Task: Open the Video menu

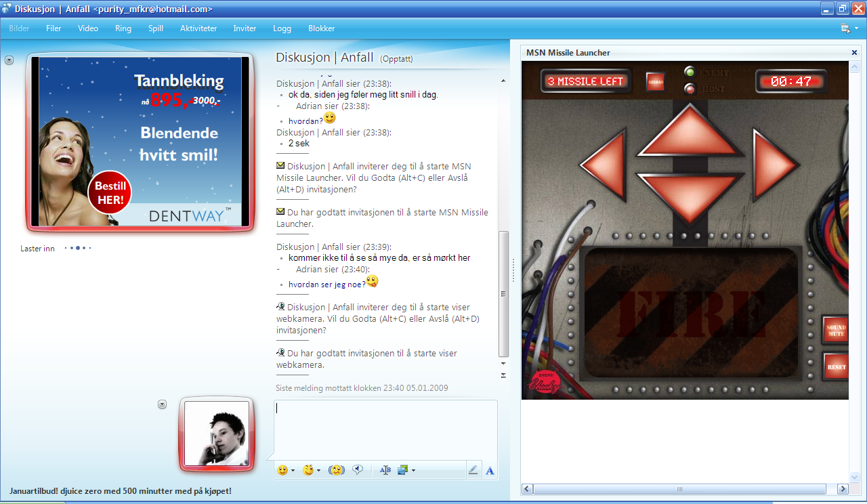Action: 88,28
